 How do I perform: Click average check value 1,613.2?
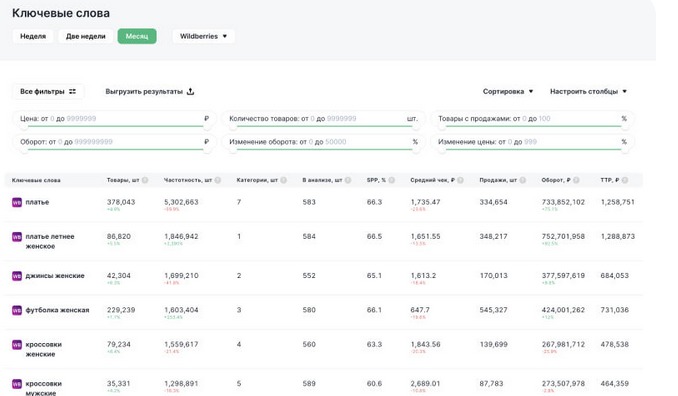pyautogui.click(x=423, y=275)
